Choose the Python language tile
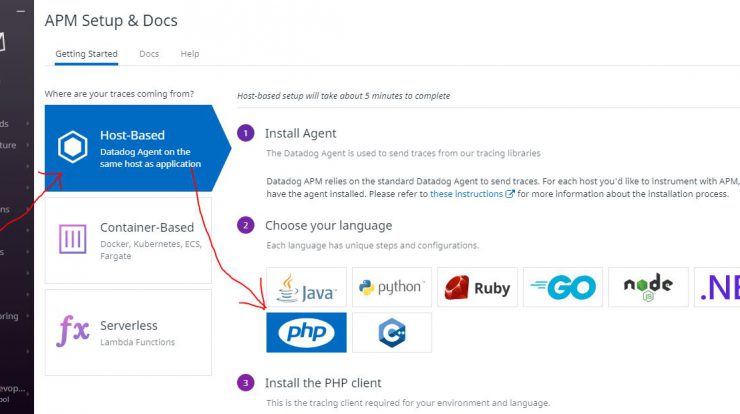 click(x=392, y=287)
